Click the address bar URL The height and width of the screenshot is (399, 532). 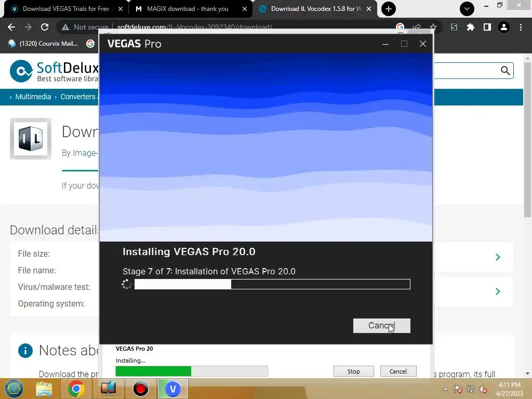tap(194, 27)
